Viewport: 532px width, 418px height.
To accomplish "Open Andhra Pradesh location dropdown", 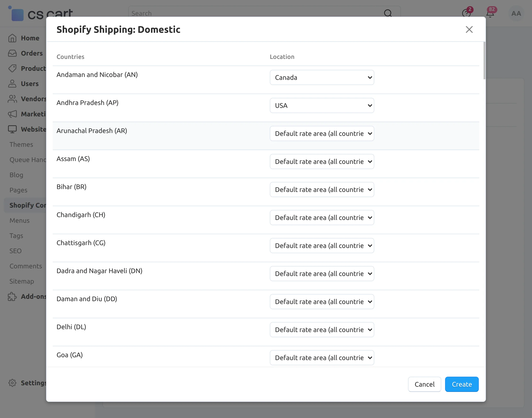I will tap(322, 105).
